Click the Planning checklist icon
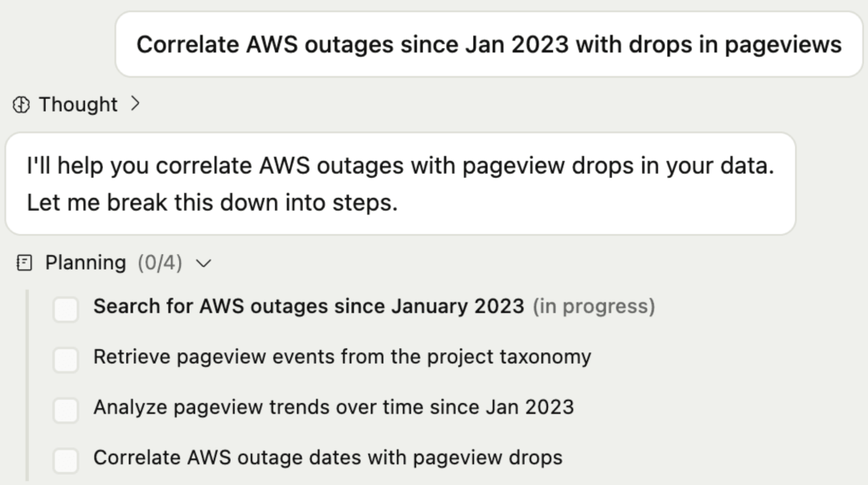Image resolution: width=868 pixels, height=485 pixels. (x=25, y=262)
